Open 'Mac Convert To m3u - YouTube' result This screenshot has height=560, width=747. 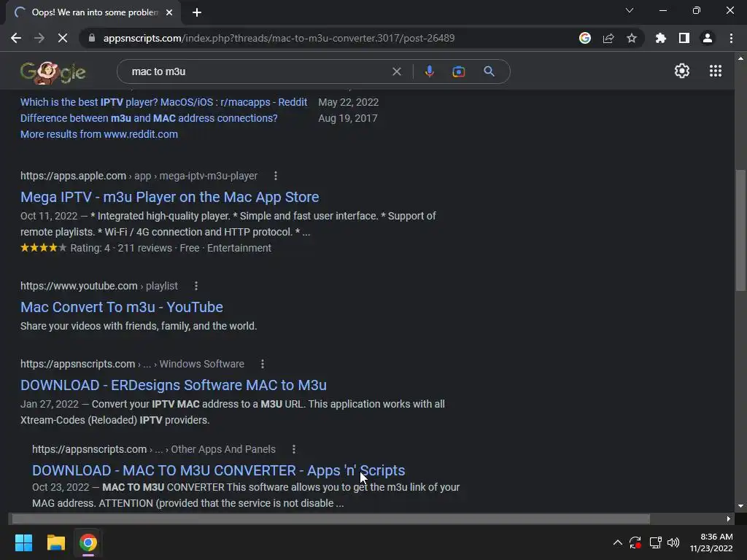pyautogui.click(x=122, y=307)
